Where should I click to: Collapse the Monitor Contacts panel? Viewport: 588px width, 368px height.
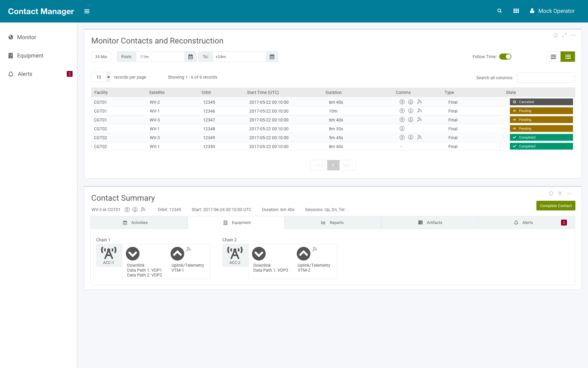pos(573,35)
